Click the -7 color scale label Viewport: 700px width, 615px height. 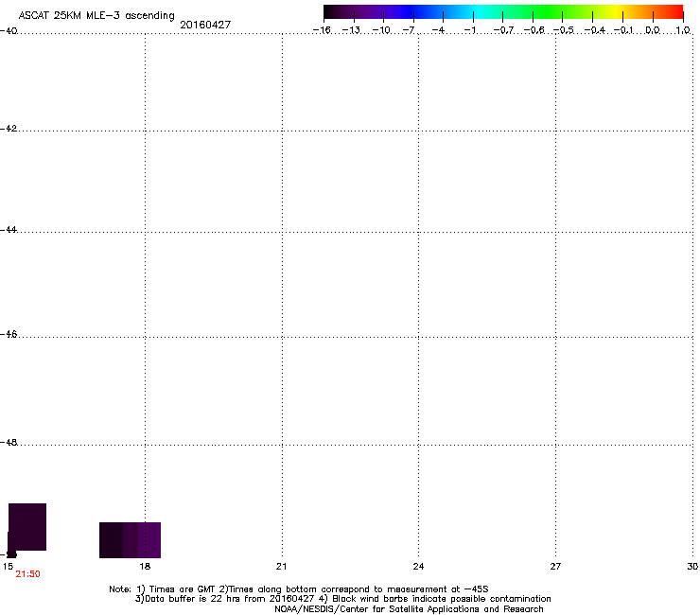[x=409, y=30]
